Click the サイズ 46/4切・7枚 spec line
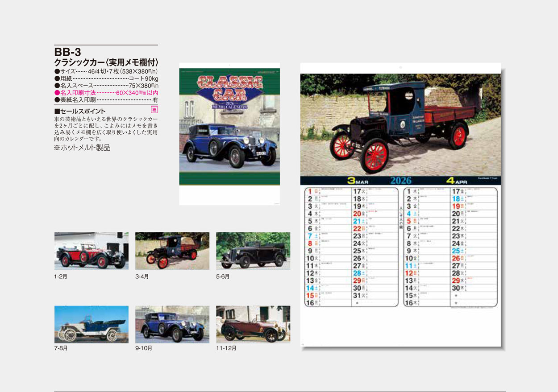This screenshot has height=392, width=558. pos(106,71)
